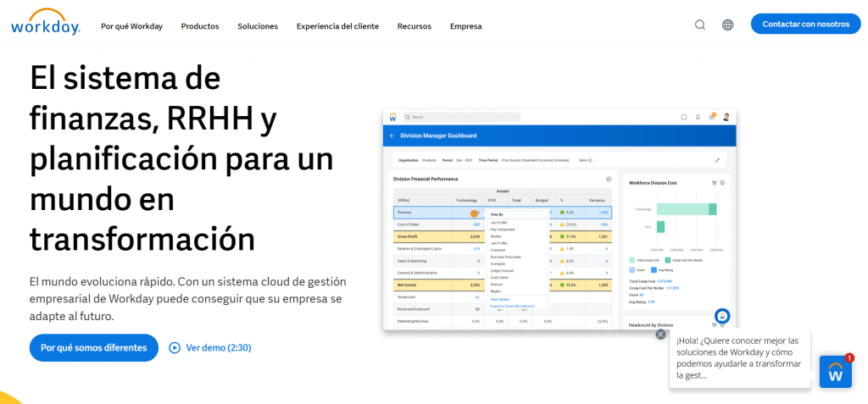Select Customer in the View By menu
868x404 pixels.
[x=498, y=250]
